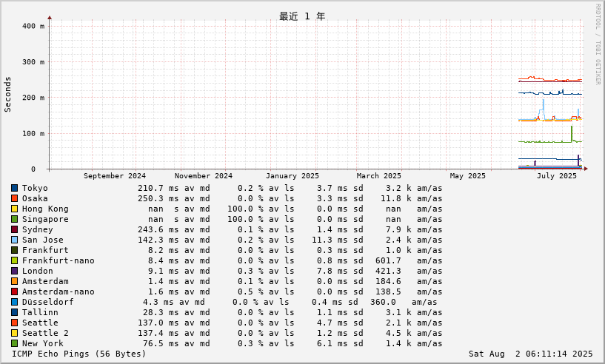The image size is (605, 364).
Task: Select the Singapore legend label
Action: [45, 220]
